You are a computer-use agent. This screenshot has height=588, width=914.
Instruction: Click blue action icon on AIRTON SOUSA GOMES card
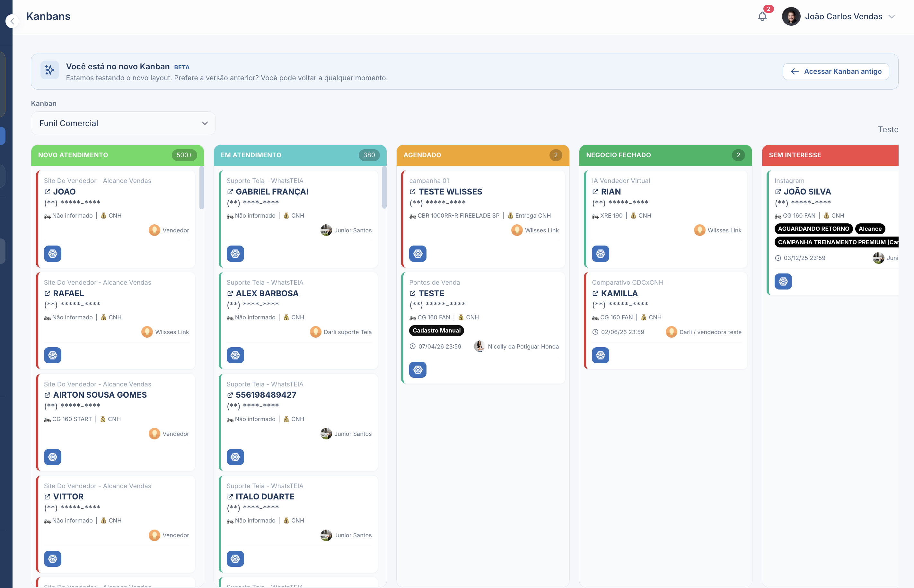point(53,457)
